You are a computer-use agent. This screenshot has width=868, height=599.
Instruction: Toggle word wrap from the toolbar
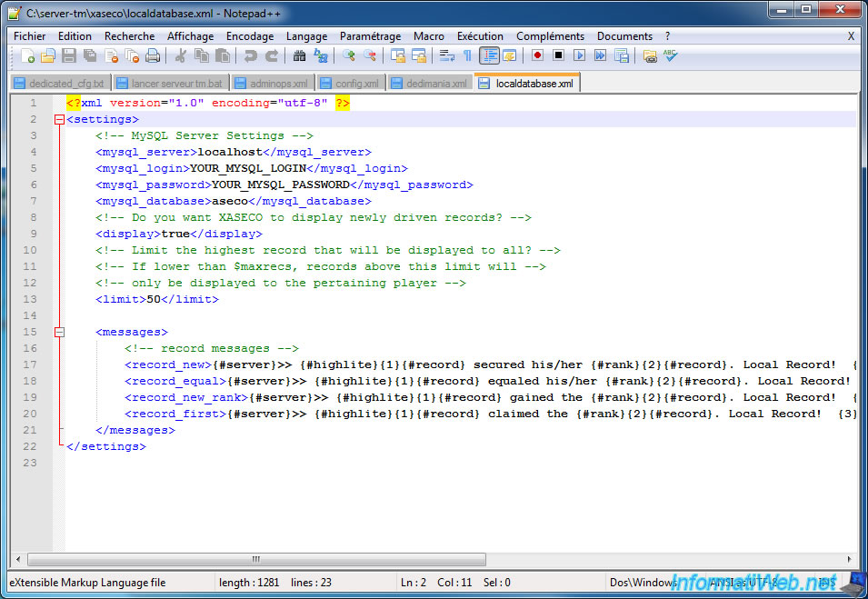(446, 55)
